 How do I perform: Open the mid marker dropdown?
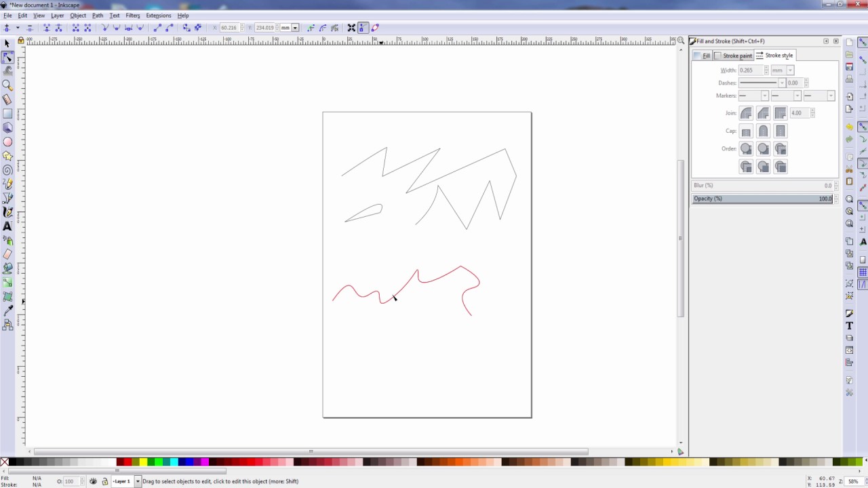point(786,96)
